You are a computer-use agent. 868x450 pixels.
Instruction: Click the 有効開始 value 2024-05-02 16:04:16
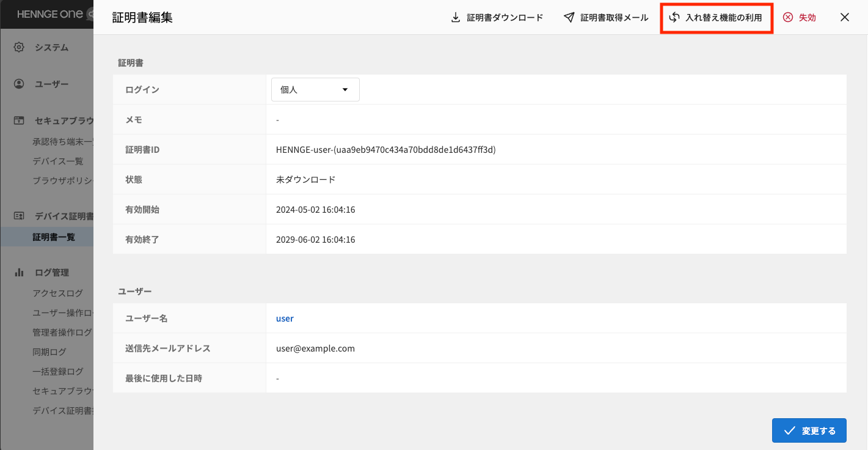pos(316,210)
